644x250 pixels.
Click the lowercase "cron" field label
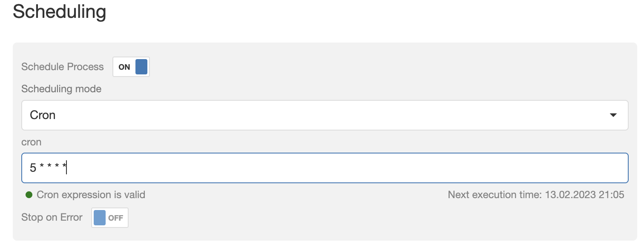32,142
